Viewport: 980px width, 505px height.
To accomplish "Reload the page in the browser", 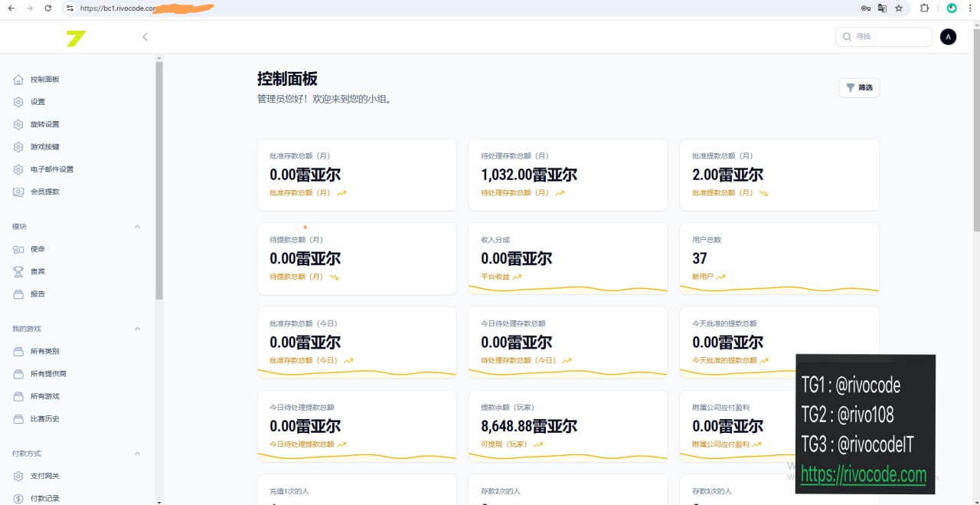I will (48, 8).
